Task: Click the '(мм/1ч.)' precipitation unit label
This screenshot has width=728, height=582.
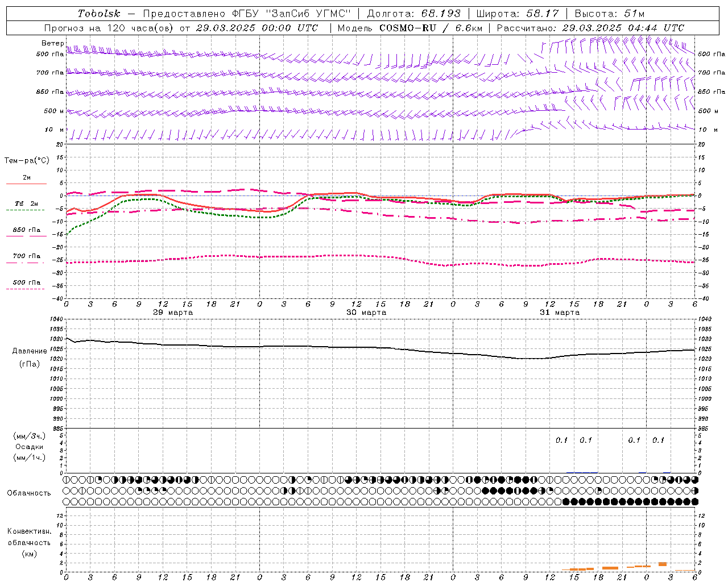Action: tap(30, 458)
